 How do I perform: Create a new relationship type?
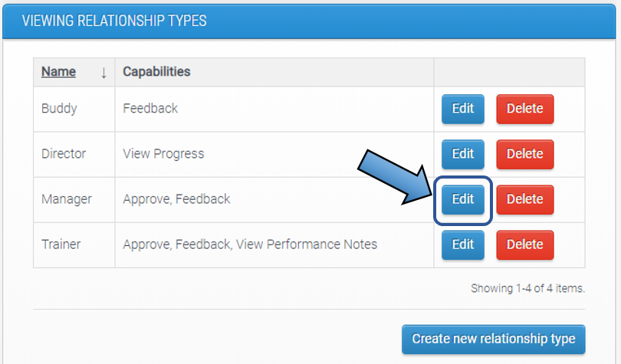493,339
